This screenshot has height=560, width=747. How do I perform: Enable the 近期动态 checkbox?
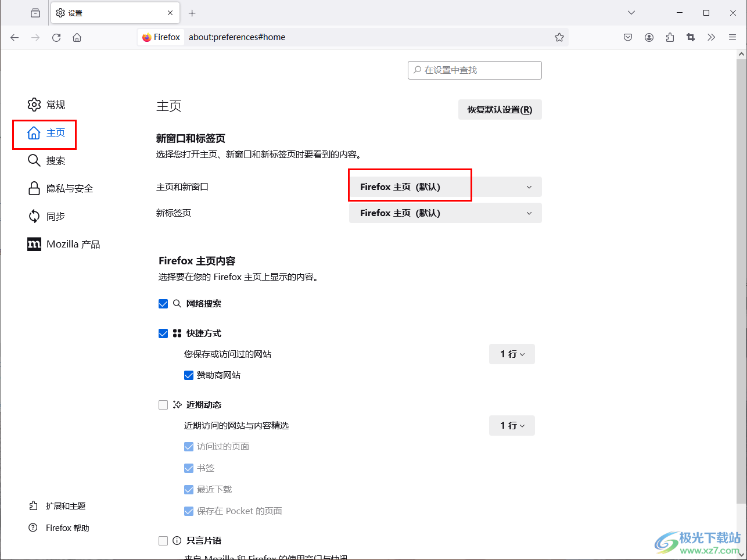tap(163, 405)
